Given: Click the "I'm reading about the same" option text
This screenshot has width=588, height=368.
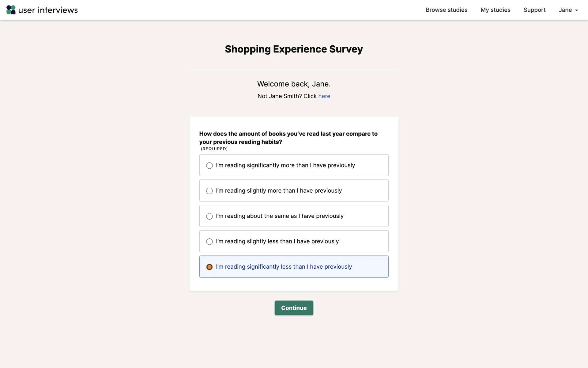Looking at the screenshot, I should click(x=280, y=216).
